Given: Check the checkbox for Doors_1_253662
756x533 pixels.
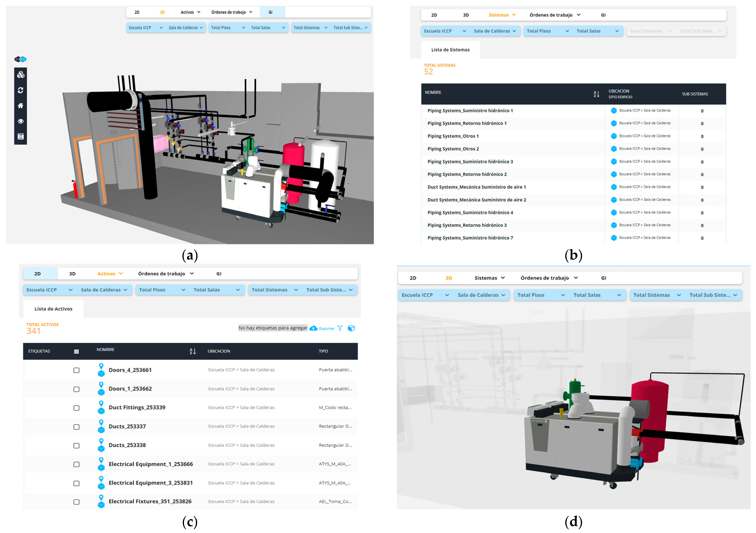Looking at the screenshot, I should [76, 389].
